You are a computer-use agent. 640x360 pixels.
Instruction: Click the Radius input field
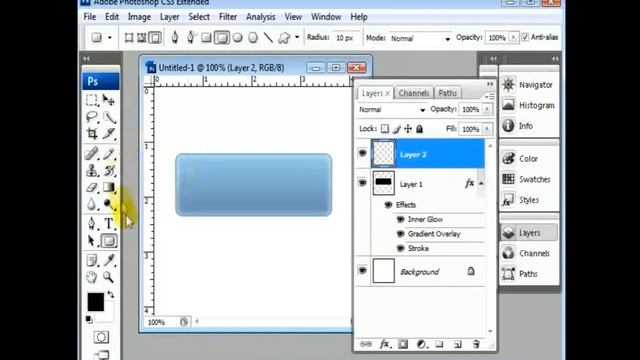coord(346,38)
